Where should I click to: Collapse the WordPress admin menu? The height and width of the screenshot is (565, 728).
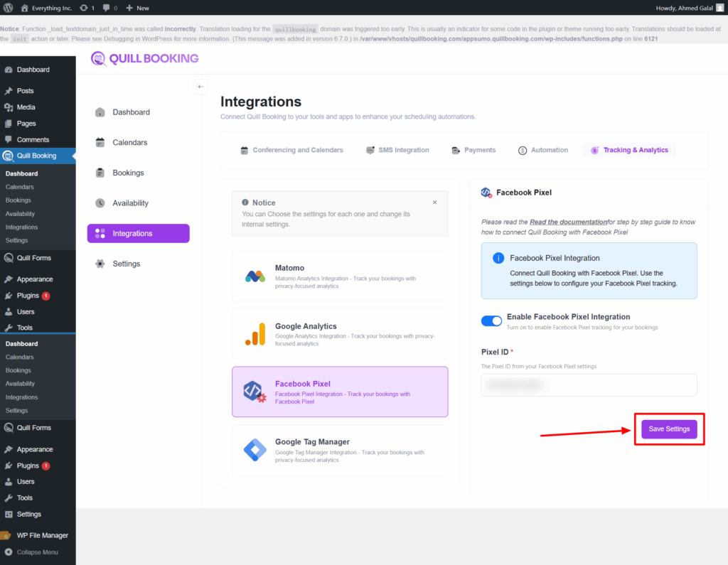click(x=37, y=552)
